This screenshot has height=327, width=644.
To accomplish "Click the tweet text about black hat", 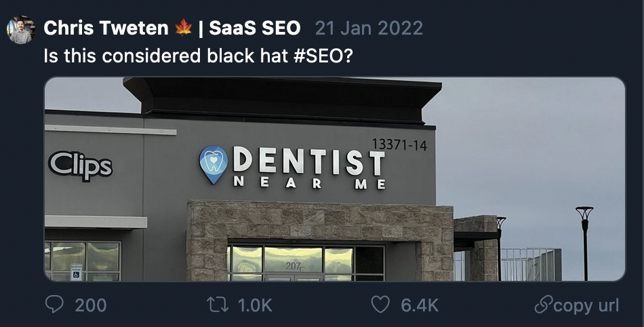I will tap(198, 56).
